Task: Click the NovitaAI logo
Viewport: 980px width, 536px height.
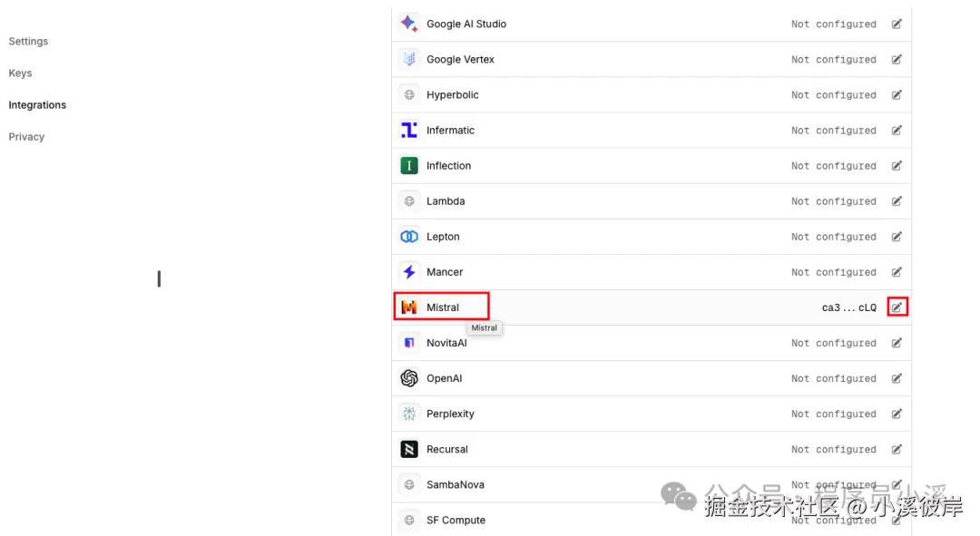Action: pyautogui.click(x=409, y=343)
